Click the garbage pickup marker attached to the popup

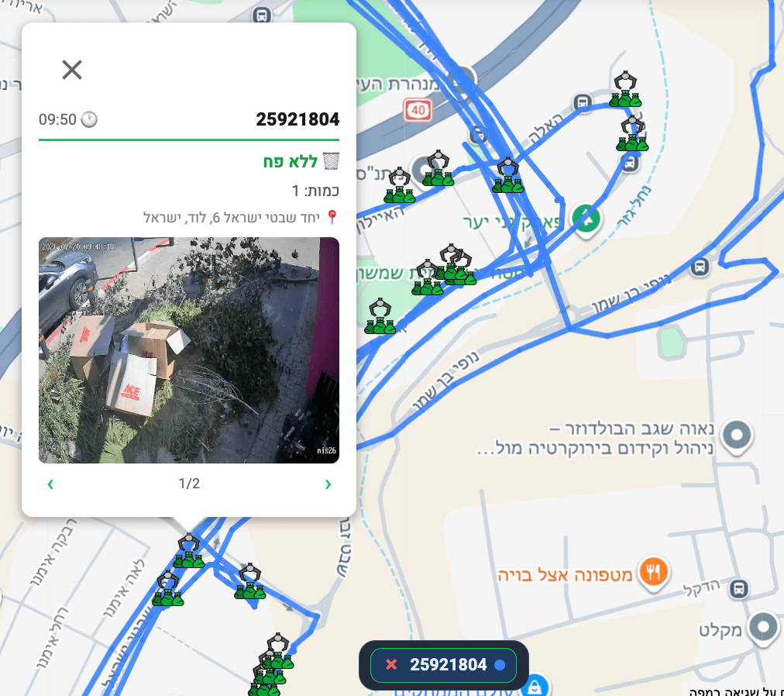(188, 550)
